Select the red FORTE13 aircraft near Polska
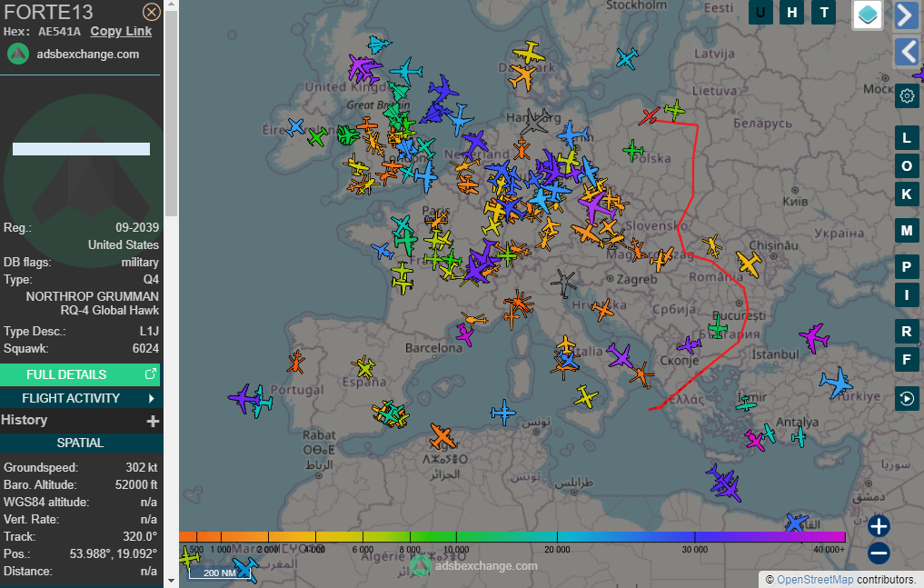This screenshot has height=588, width=924. (649, 116)
